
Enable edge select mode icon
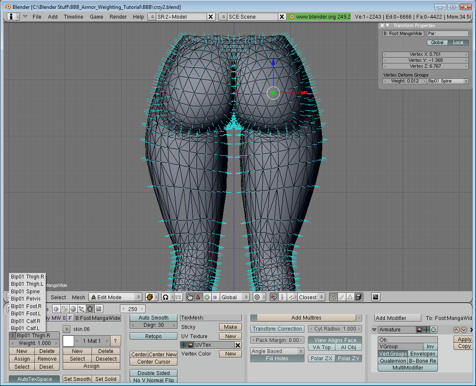point(341,297)
